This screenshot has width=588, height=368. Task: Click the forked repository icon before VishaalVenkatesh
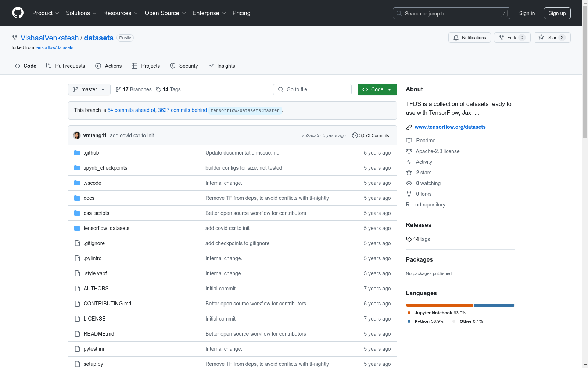(x=15, y=38)
